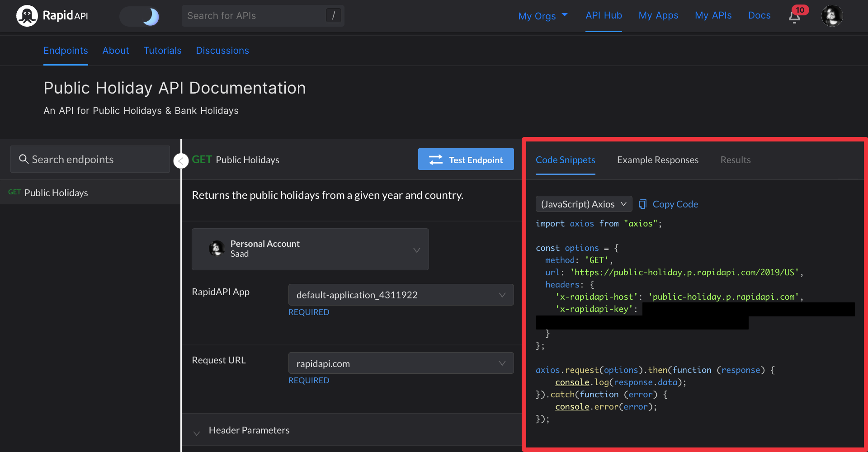This screenshot has height=452, width=868.
Task: Select the GET Public Holidays endpoint in sidebar
Action: 90,193
